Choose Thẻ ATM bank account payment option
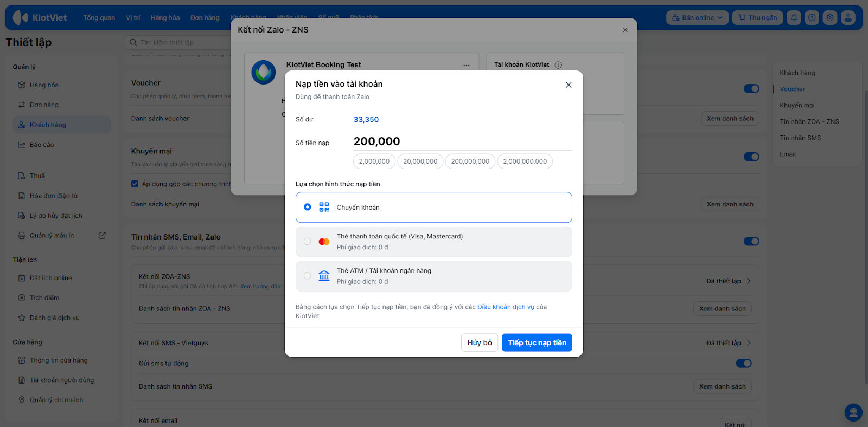Screen dimensions: 868x427 (x=308, y=276)
